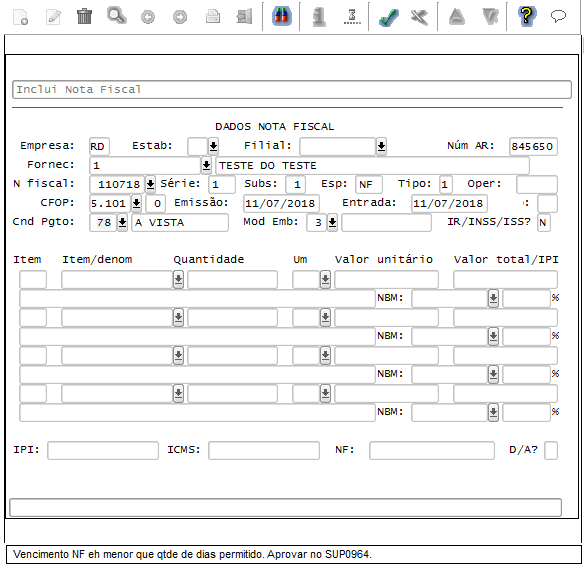Open help with the question mark icon
Screen dimensions: 584x569
pyautogui.click(x=527, y=16)
